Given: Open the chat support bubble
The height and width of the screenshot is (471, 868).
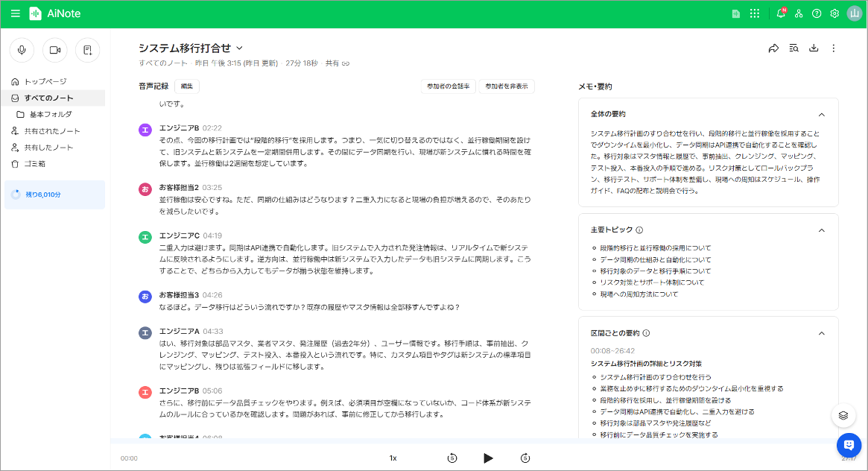Looking at the screenshot, I should [848, 445].
